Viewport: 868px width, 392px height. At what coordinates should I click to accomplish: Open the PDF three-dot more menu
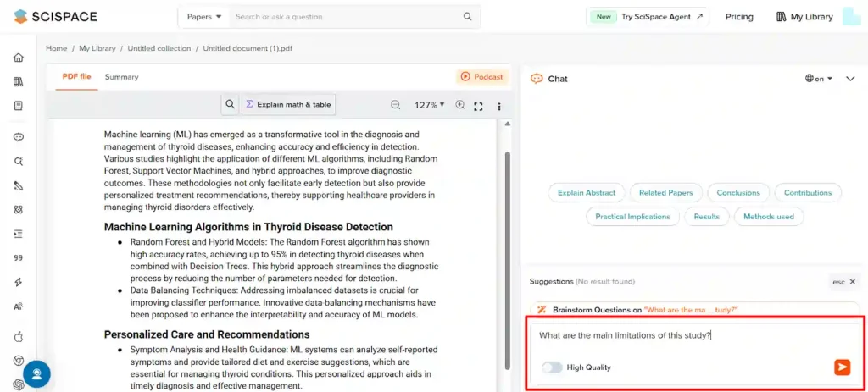498,106
